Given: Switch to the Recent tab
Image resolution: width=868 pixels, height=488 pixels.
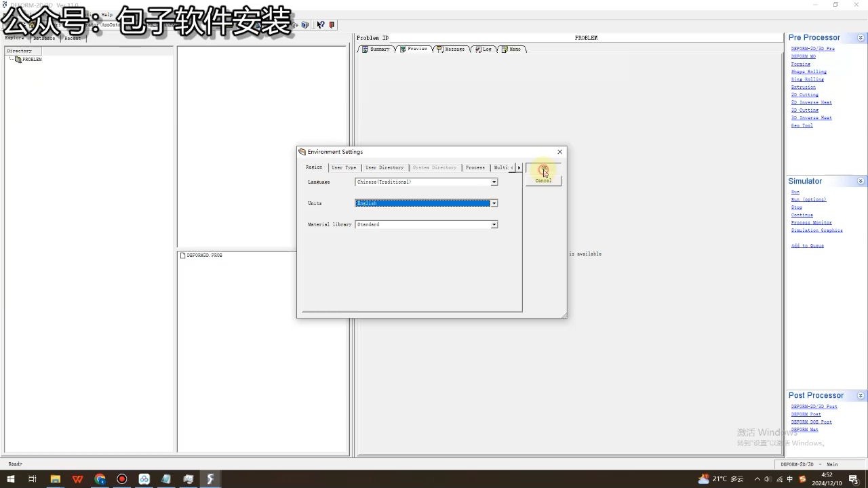Looking at the screenshot, I should pos(73,38).
